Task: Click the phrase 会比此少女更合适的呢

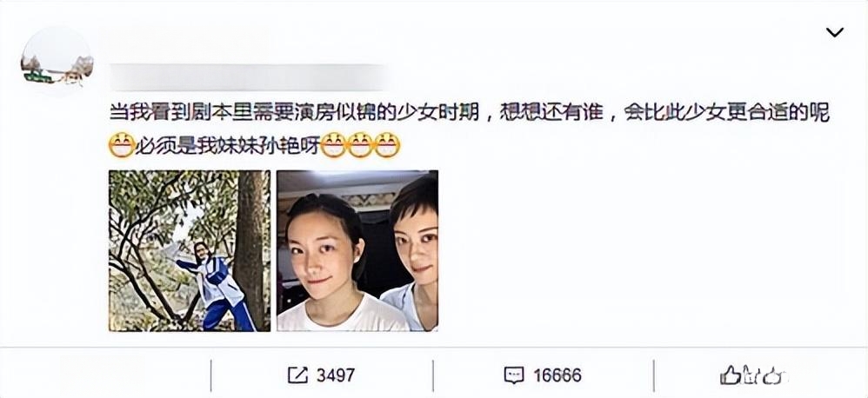Action: click(x=726, y=113)
